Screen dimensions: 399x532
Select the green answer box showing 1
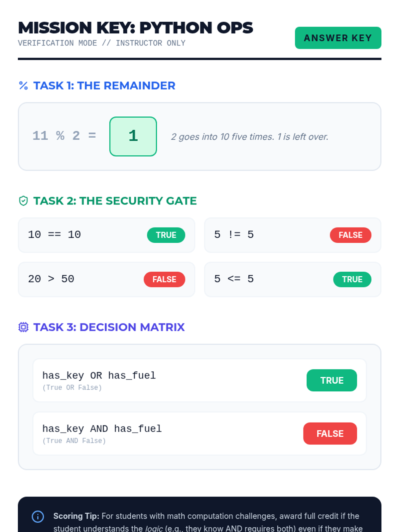[x=133, y=136]
